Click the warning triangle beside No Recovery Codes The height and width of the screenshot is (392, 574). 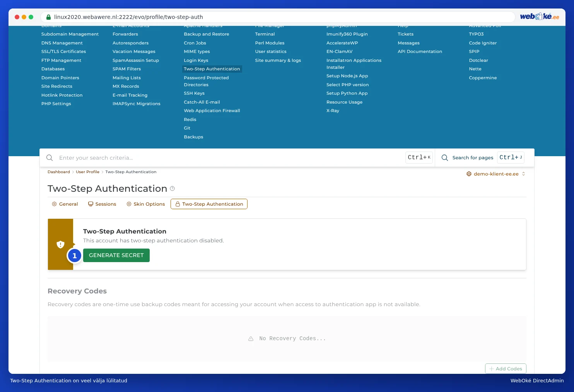[x=251, y=339]
